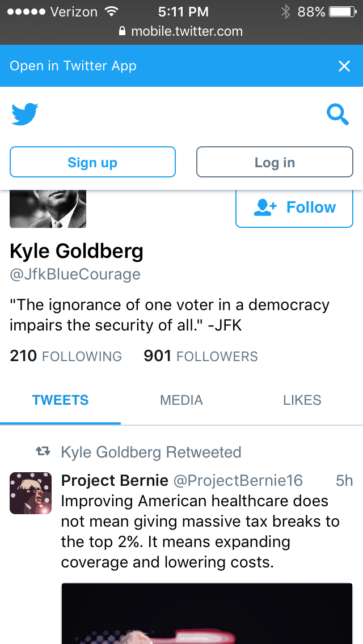
Task: Tap the retweet arrows icon
Action: 43,452
